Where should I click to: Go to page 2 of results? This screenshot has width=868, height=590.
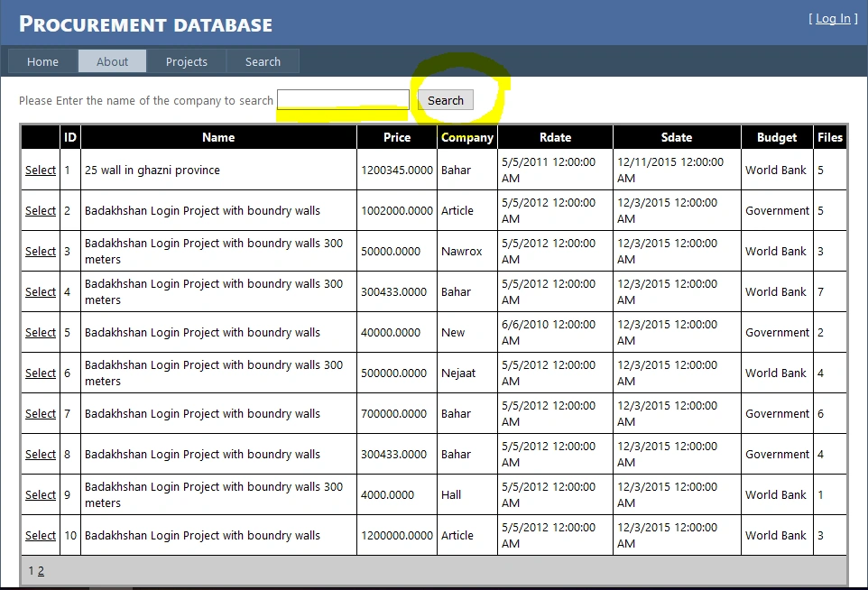pyautogui.click(x=41, y=571)
